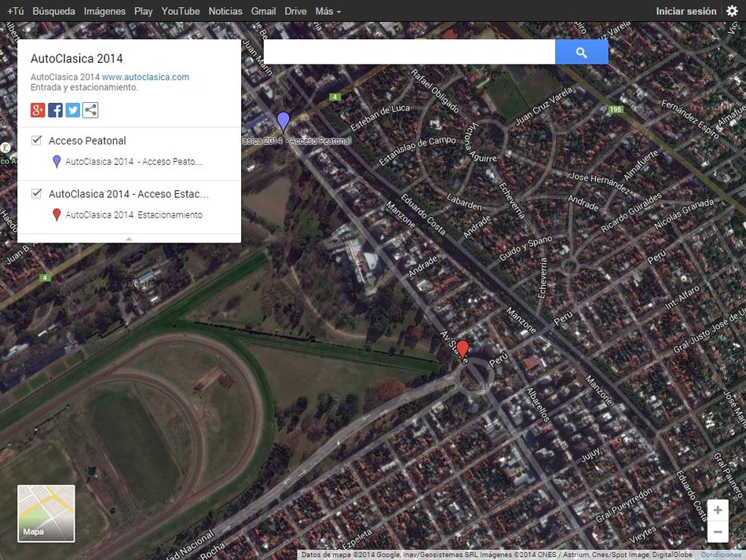Click Estanislao de Campo street label
The height and width of the screenshot is (560, 746).
417,150
